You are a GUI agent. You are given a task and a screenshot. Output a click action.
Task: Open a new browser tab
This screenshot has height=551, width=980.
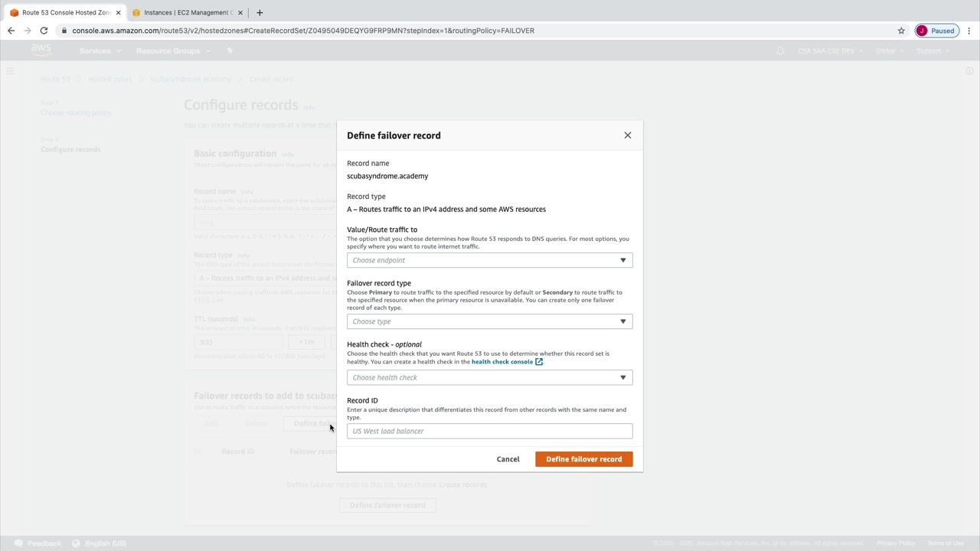260,12
